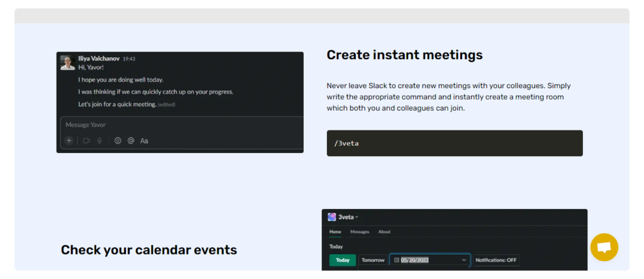The width and height of the screenshot is (644, 279).
Task: Click the video camera icon in message composer
Action: (x=86, y=140)
